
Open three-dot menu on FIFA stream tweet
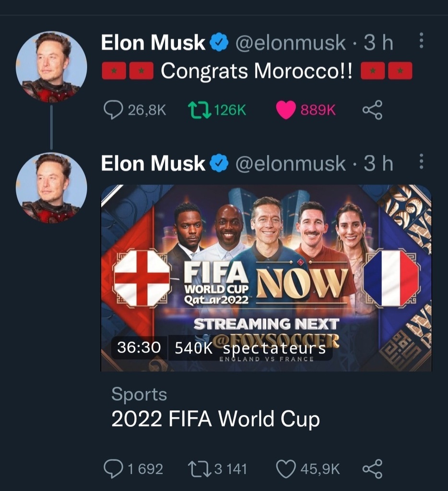click(x=421, y=162)
